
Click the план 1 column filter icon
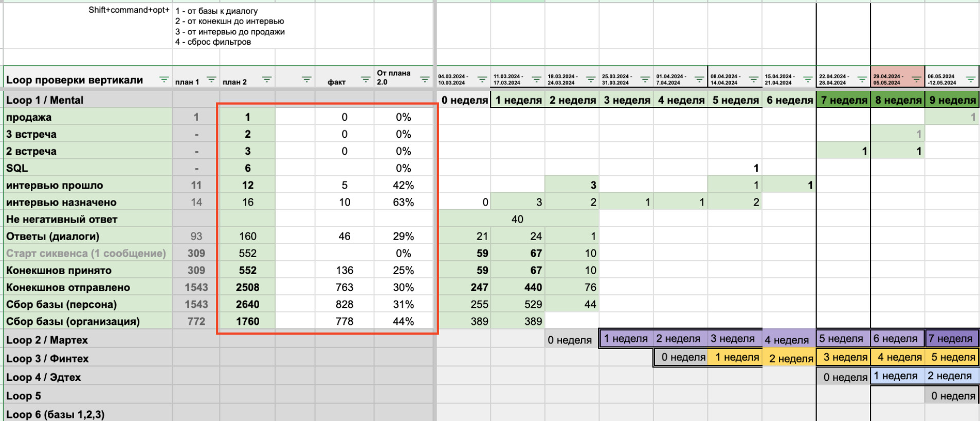point(211,80)
